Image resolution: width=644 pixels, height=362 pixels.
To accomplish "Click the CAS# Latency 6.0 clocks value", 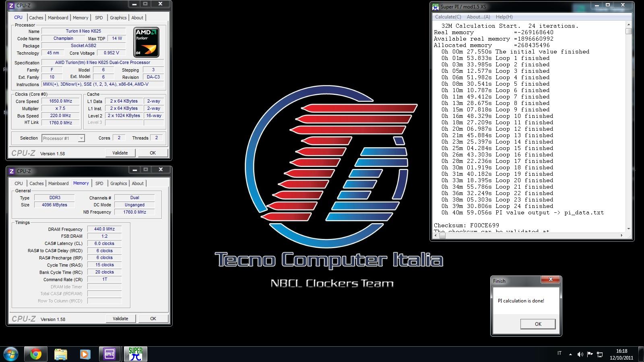I will [x=104, y=244].
